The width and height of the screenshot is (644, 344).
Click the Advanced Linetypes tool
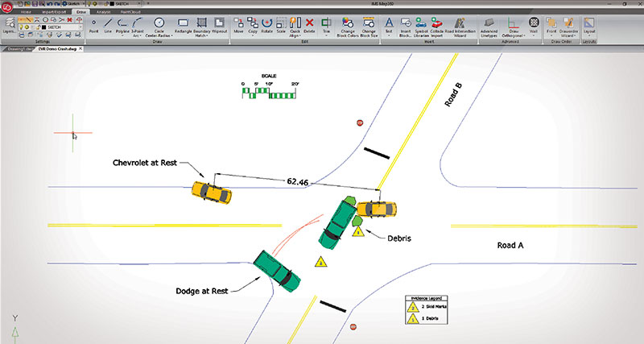pos(489,27)
